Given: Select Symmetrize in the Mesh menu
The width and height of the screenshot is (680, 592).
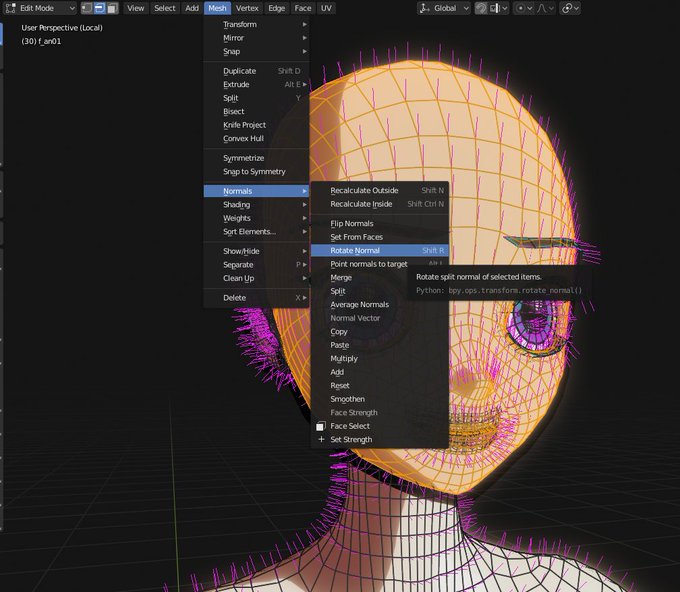Looking at the screenshot, I should point(243,158).
